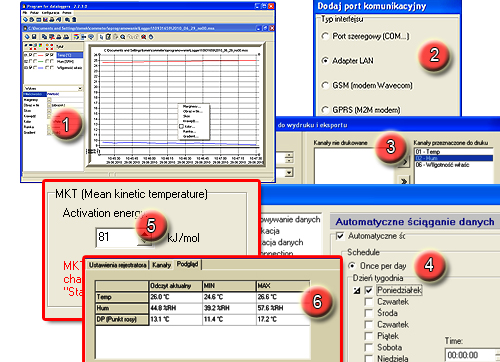Viewport: 500px width, 362px height.
Task: Open the Pomoc menu
Action: [67, 13]
